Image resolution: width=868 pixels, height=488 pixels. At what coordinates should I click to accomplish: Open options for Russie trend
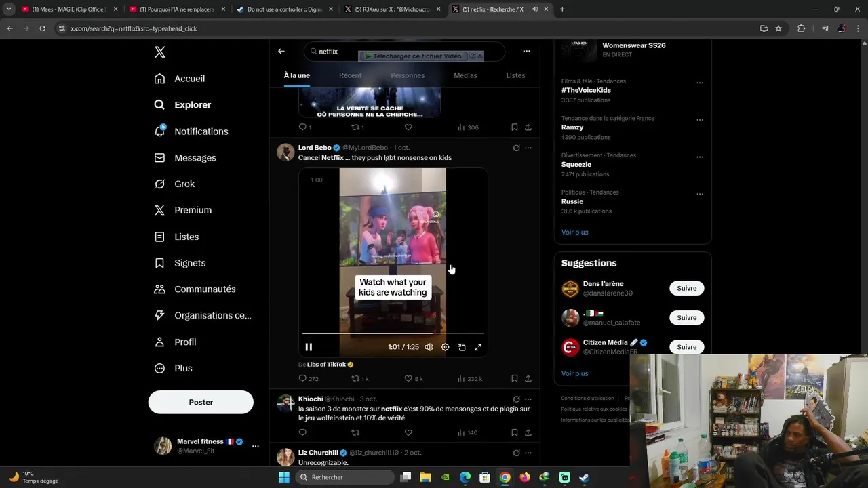click(x=700, y=194)
